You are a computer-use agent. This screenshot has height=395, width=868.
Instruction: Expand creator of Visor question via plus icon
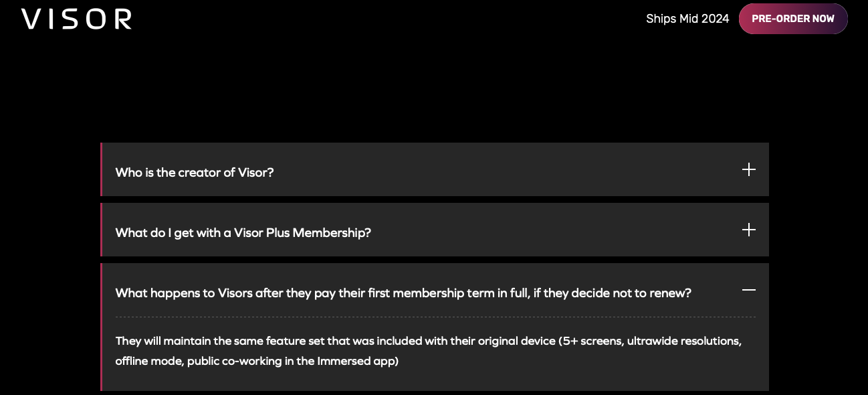pyautogui.click(x=749, y=169)
